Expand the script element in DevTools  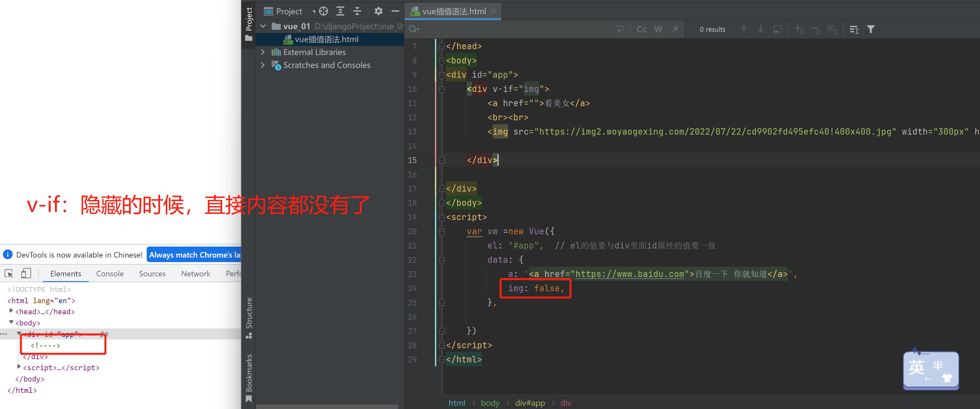pos(19,367)
